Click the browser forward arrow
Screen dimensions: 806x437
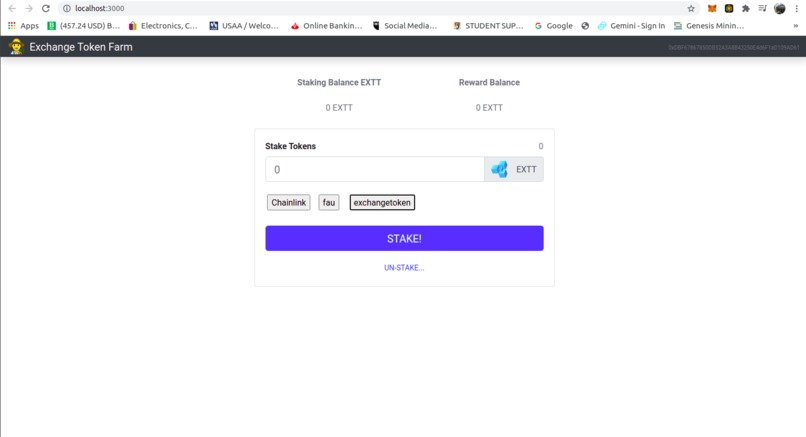(29, 9)
